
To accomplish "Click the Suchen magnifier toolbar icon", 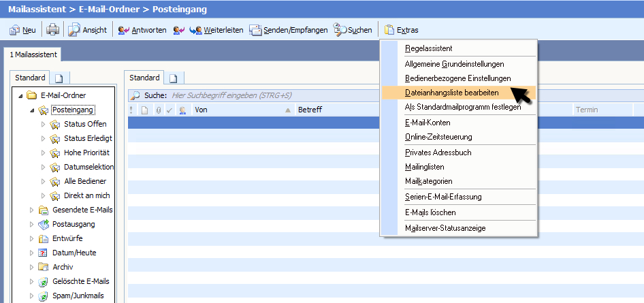I will point(340,30).
